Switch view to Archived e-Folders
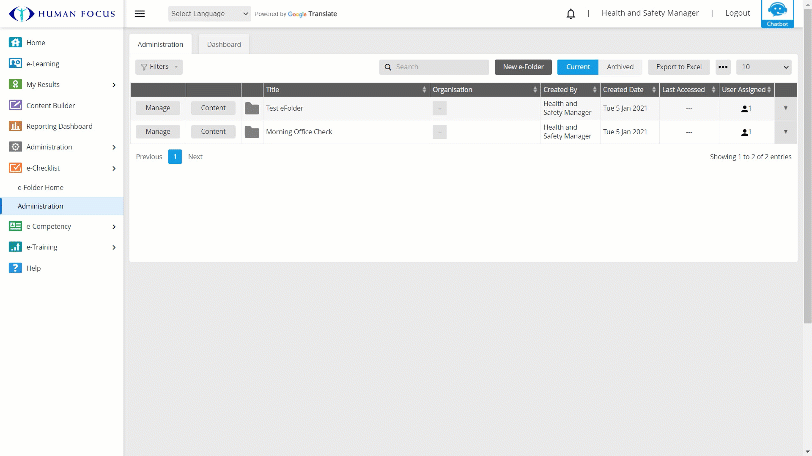This screenshot has height=456, width=812. [x=620, y=67]
